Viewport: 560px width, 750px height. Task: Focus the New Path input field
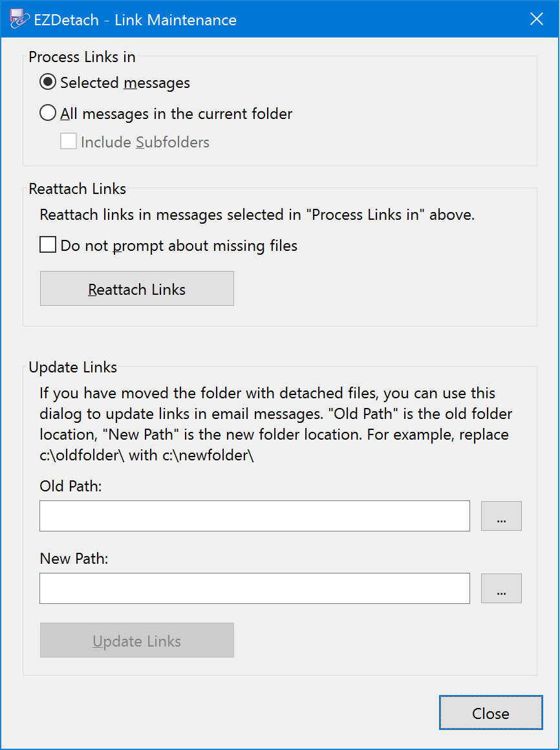pos(255,588)
